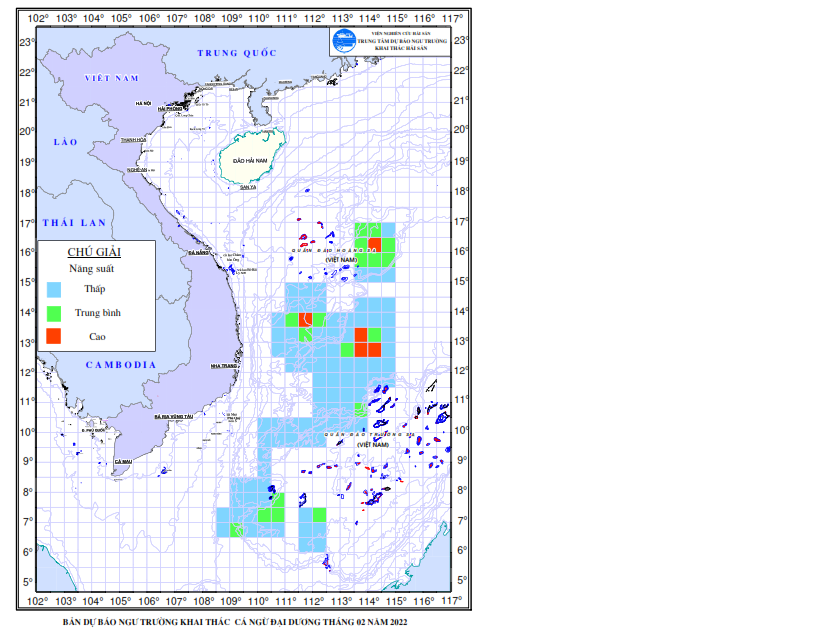Click the VIỆT NAM label over northern Vietnam

coord(112,78)
